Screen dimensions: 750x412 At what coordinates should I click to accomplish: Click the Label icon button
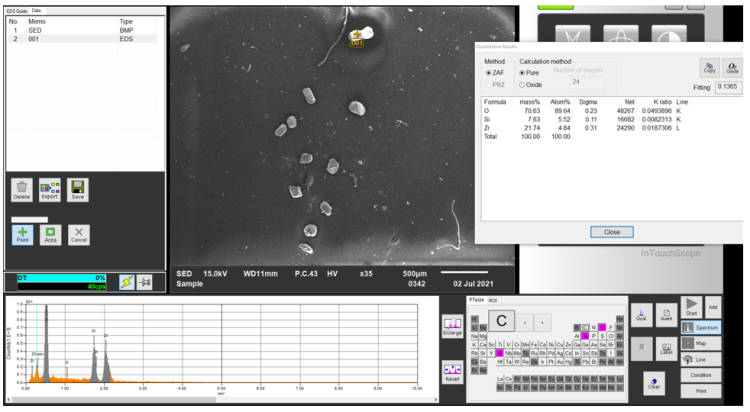(666, 348)
